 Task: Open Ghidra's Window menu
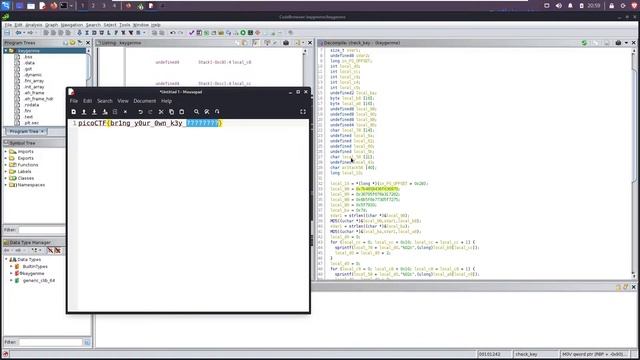coord(141,25)
